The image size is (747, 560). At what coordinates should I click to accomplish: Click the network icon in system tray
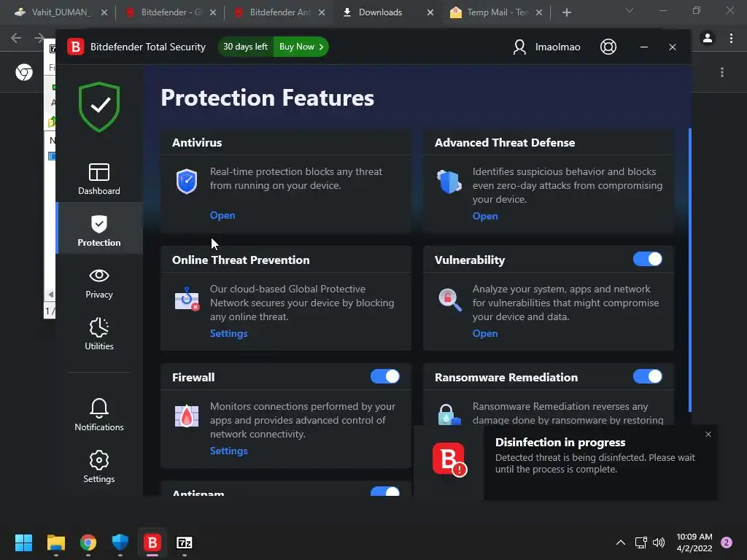pyautogui.click(x=640, y=542)
